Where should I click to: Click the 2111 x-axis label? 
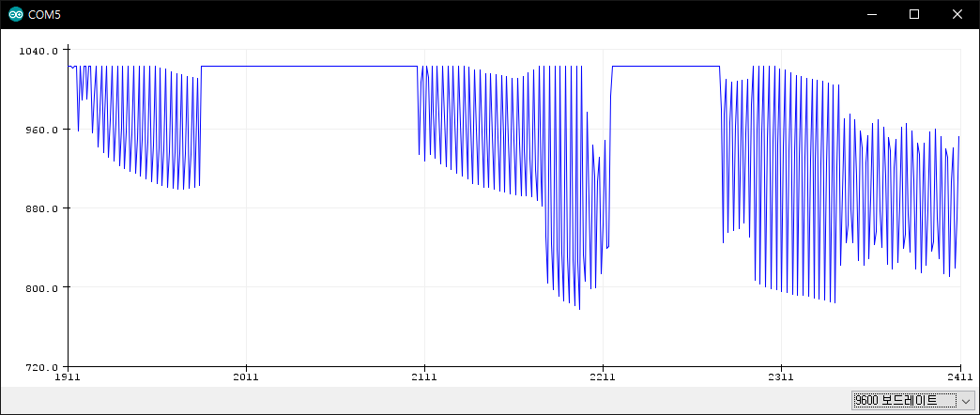pyautogui.click(x=425, y=377)
